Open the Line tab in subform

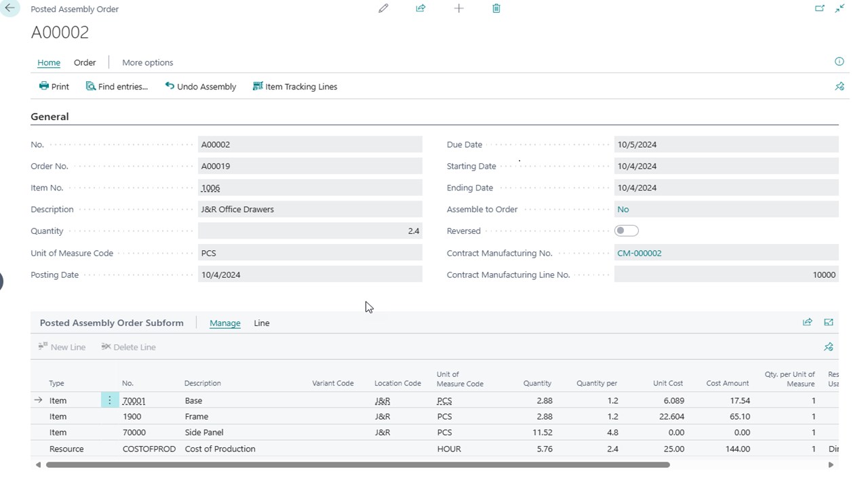tap(261, 323)
